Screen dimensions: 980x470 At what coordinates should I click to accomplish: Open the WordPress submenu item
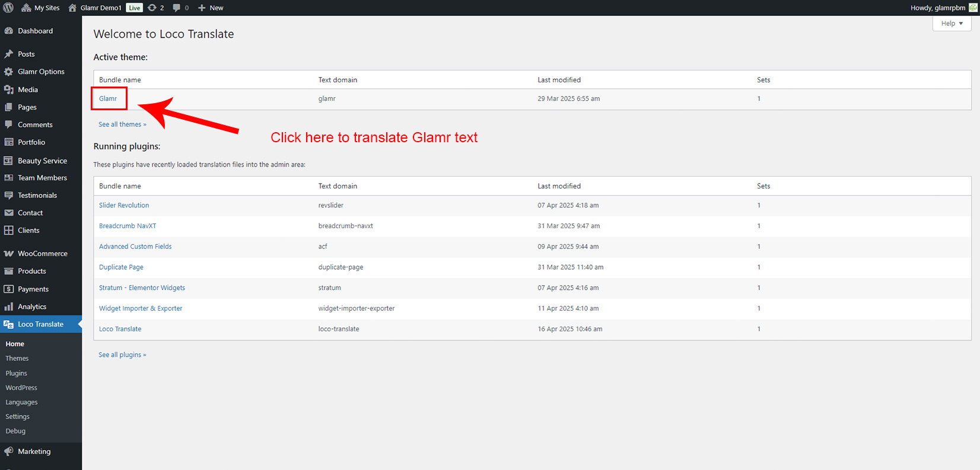click(21, 388)
